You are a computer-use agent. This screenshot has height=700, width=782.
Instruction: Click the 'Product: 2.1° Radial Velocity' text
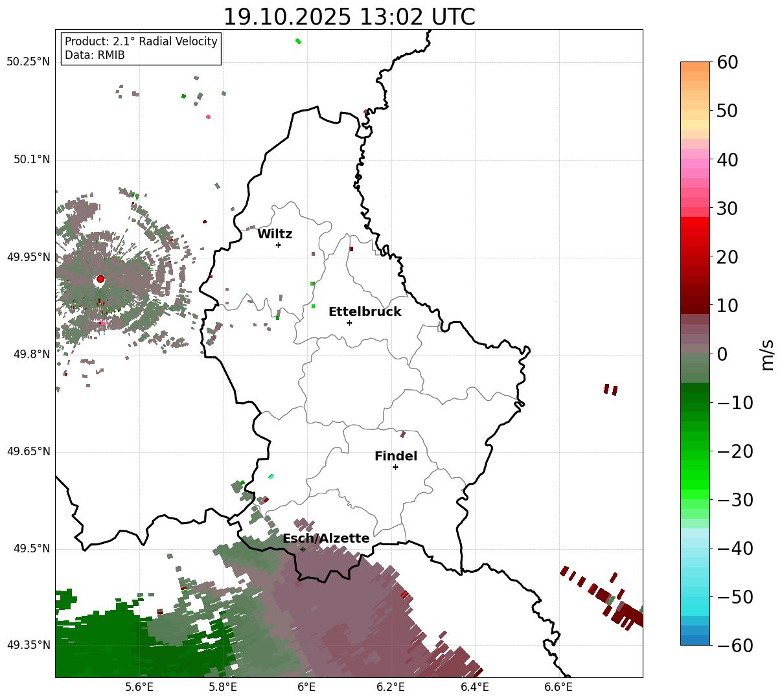(x=141, y=41)
